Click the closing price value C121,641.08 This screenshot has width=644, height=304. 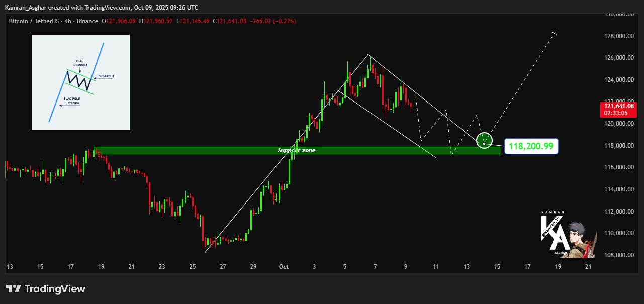coord(229,21)
